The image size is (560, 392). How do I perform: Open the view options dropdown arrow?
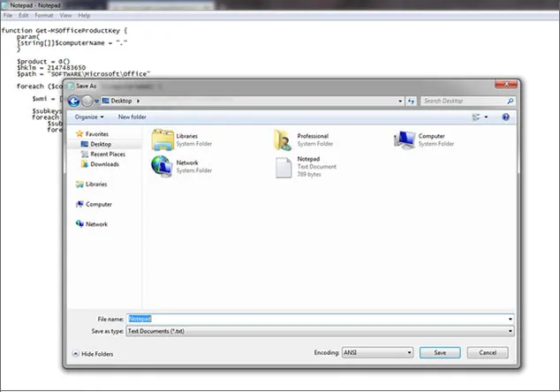tap(486, 117)
